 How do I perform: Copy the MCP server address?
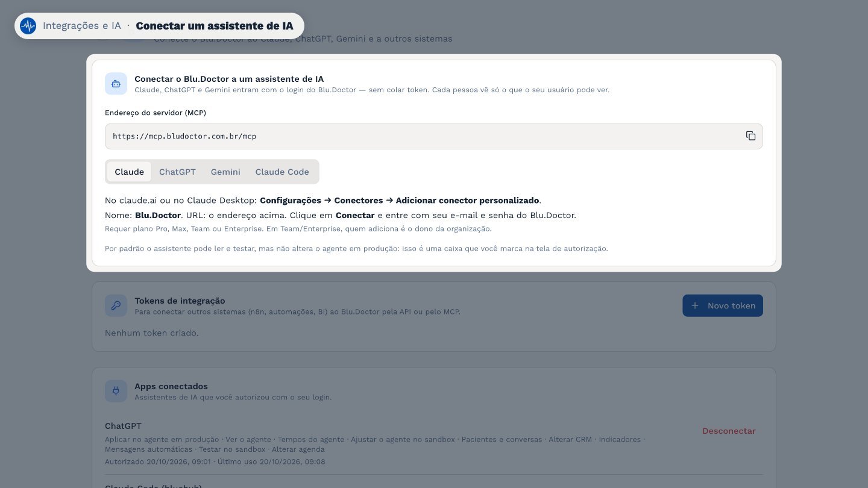(x=750, y=136)
